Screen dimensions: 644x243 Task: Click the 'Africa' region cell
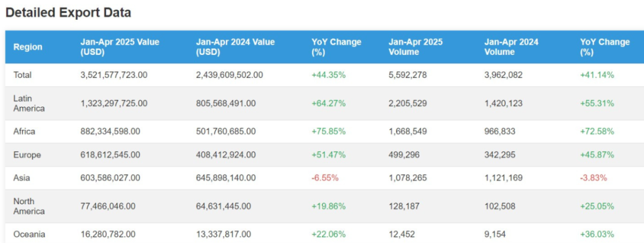tap(24, 131)
